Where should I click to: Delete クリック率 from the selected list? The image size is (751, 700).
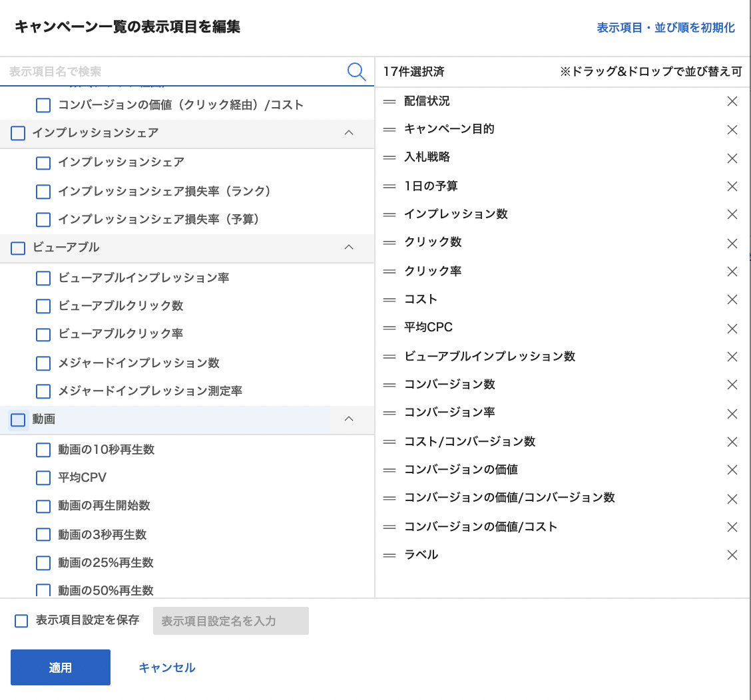[x=732, y=271]
